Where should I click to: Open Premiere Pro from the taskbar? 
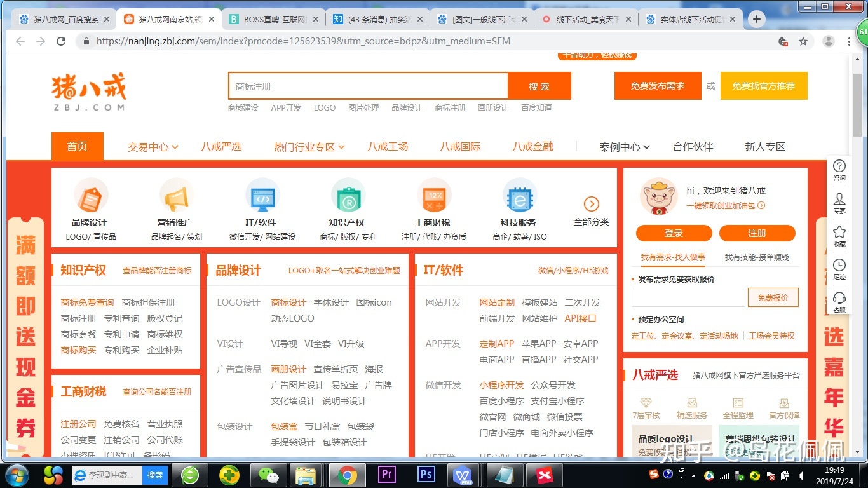[386, 475]
